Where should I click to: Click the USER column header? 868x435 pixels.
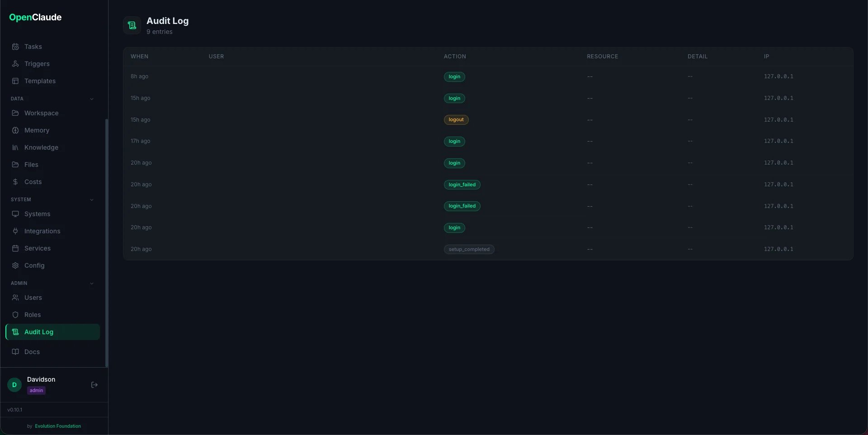coord(216,57)
